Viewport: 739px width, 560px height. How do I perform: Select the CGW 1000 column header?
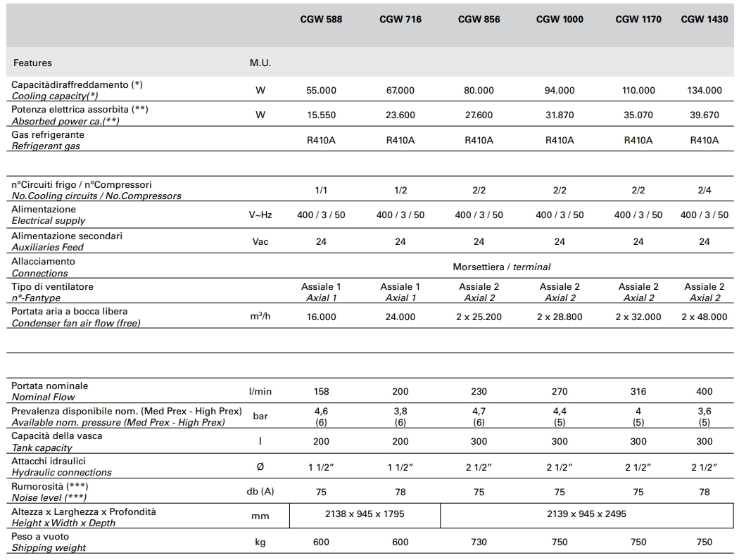tap(560, 19)
